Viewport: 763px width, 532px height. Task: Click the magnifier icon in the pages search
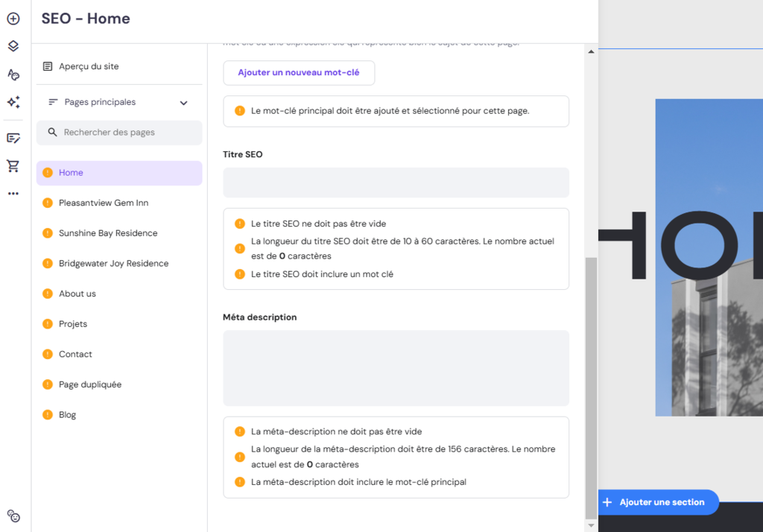coord(52,132)
